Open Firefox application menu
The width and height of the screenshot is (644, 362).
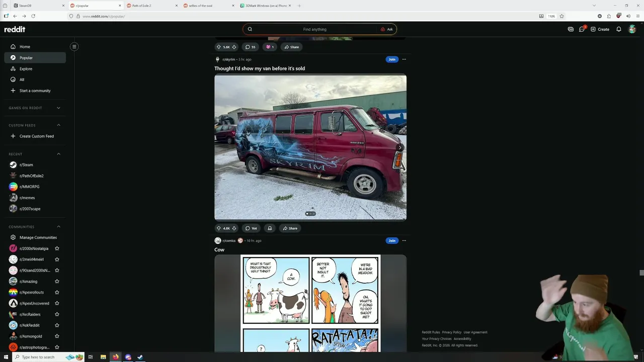637,16
